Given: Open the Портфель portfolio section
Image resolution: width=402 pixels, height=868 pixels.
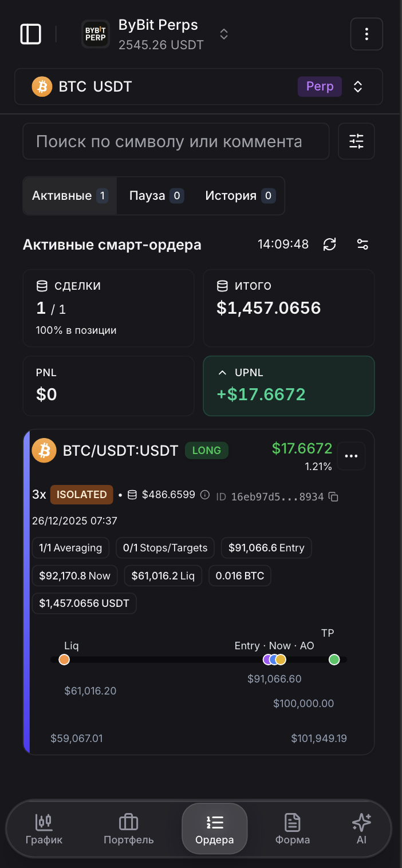Looking at the screenshot, I should (x=128, y=828).
